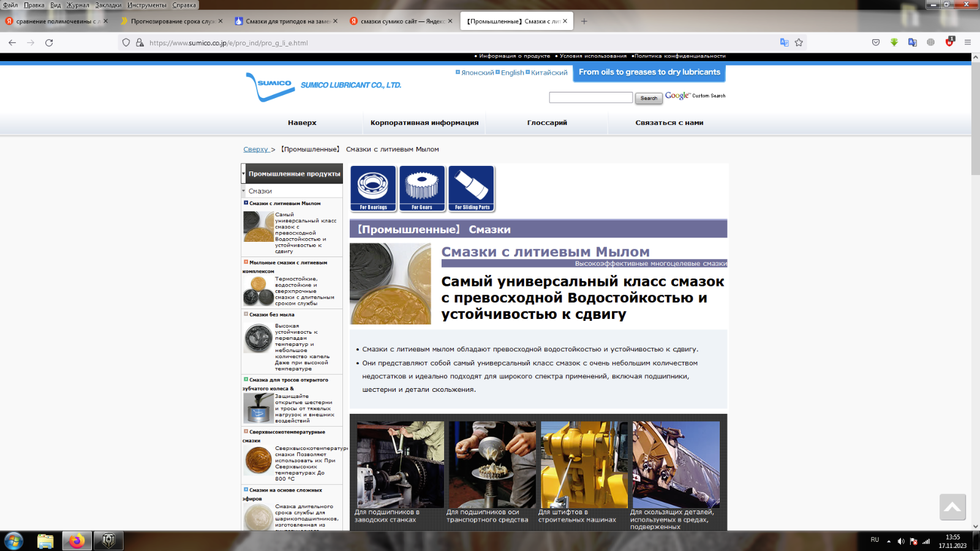
Task: Click 'Информация о продукте' top link
Action: pos(514,56)
